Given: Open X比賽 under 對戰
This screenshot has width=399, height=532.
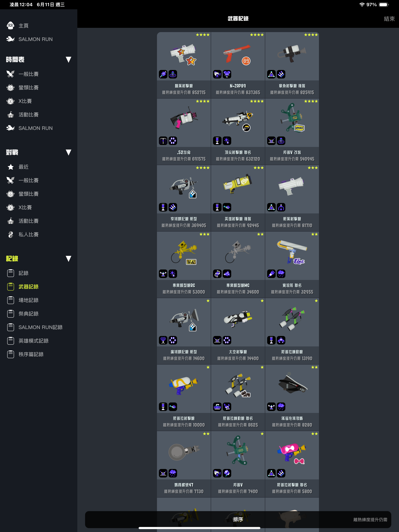Looking at the screenshot, I should pyautogui.click(x=25, y=207).
